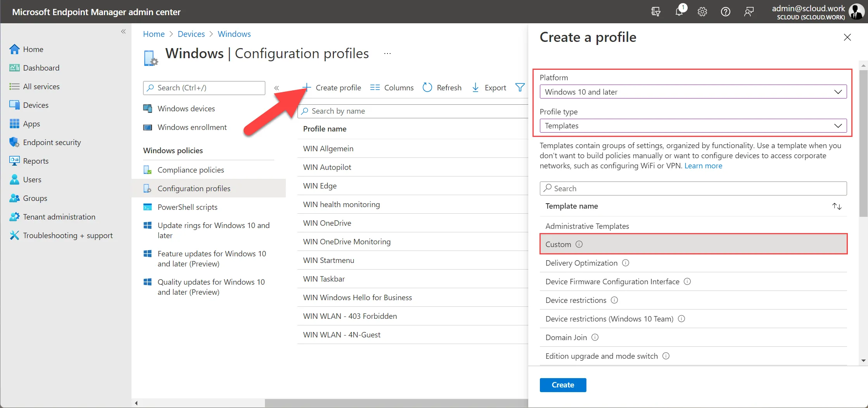Click the blue Create button
The height and width of the screenshot is (408, 868).
pos(563,385)
